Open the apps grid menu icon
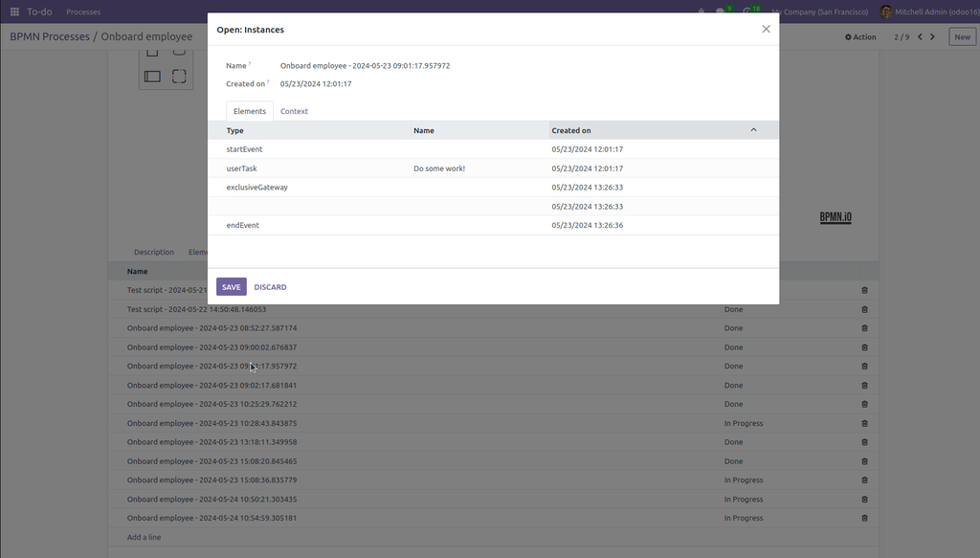The image size is (980, 558). coord(14,11)
